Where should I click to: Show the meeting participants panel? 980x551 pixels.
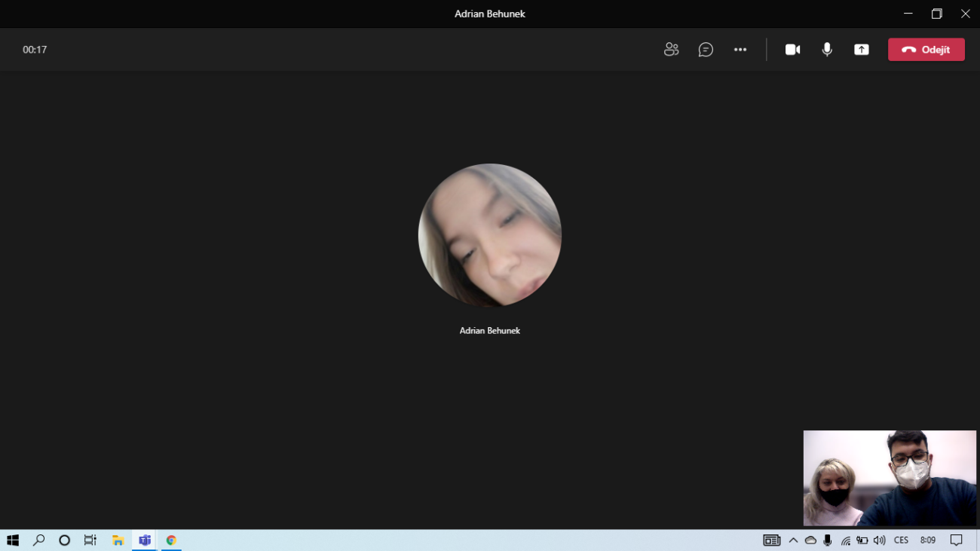(671, 50)
